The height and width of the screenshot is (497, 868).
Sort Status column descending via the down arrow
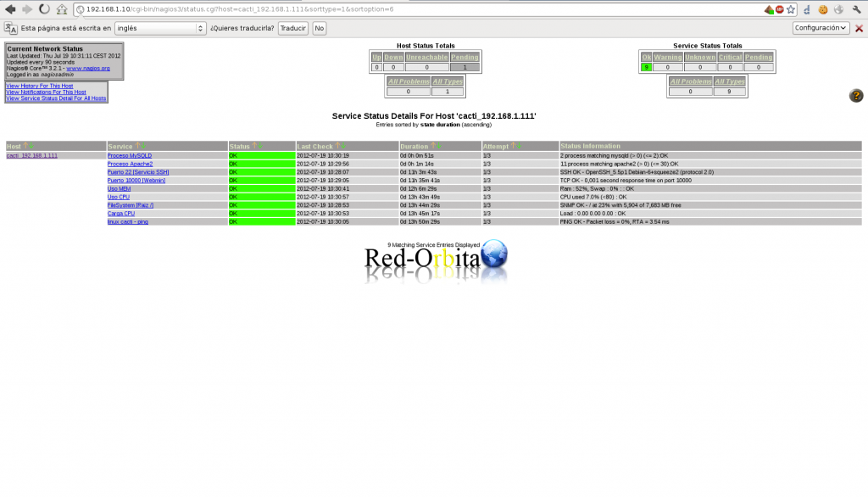(x=259, y=146)
